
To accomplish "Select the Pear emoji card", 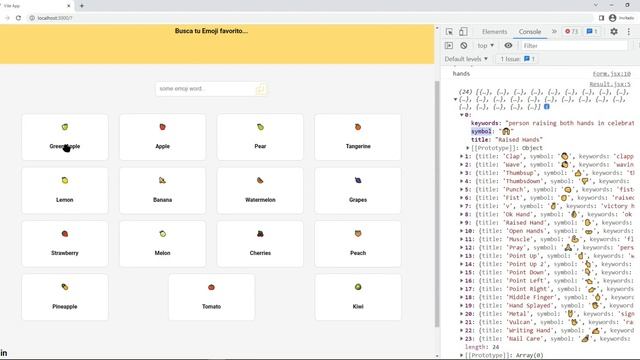I will (260, 137).
